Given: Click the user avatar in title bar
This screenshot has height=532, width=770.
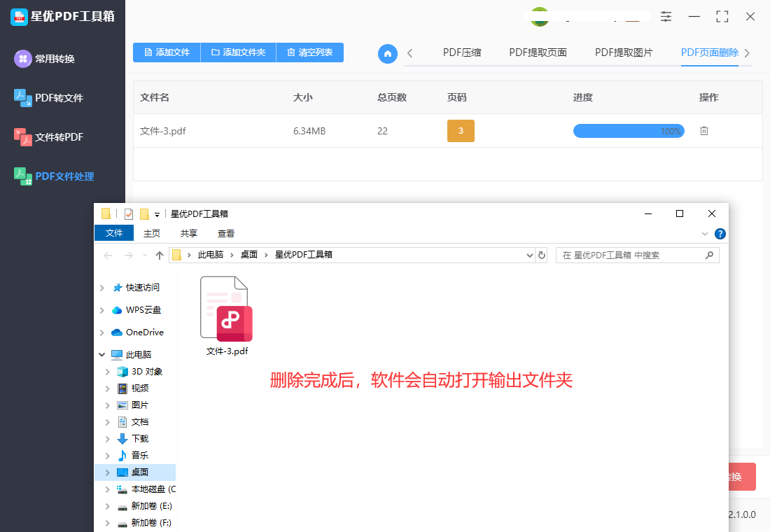Looking at the screenshot, I should click(x=539, y=17).
